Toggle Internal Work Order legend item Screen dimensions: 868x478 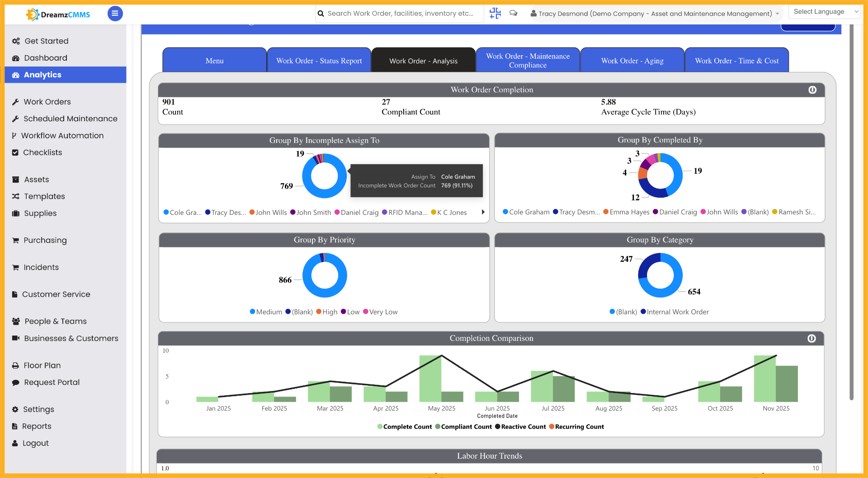[x=675, y=312]
